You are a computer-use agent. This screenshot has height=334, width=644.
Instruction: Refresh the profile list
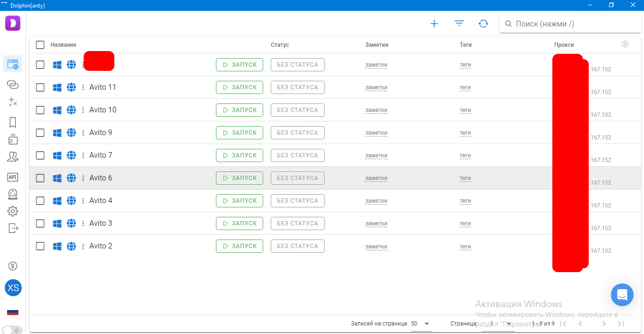click(x=483, y=24)
